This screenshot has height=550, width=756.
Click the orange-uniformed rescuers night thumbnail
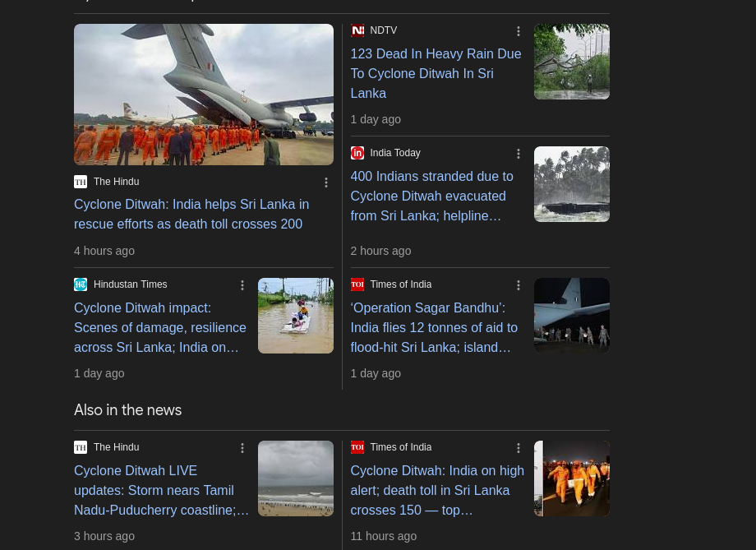572,478
